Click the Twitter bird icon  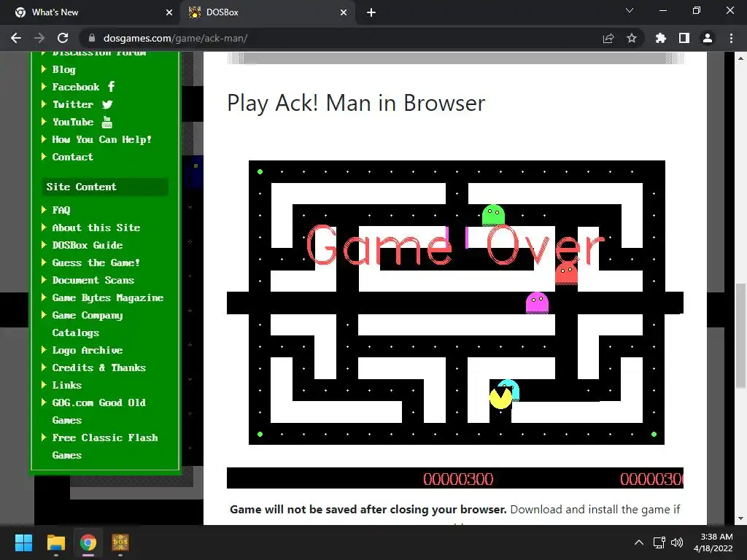click(107, 104)
